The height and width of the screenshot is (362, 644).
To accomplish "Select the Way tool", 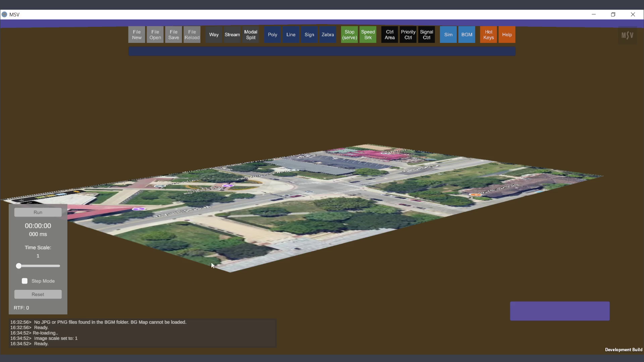I will click(x=214, y=35).
